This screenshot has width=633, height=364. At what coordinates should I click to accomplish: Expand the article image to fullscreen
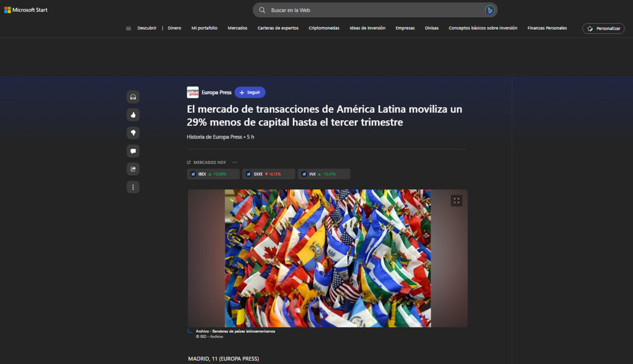coord(456,200)
